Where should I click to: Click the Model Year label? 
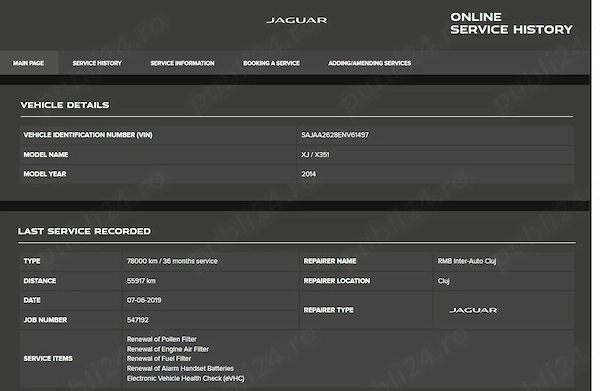[x=45, y=174]
